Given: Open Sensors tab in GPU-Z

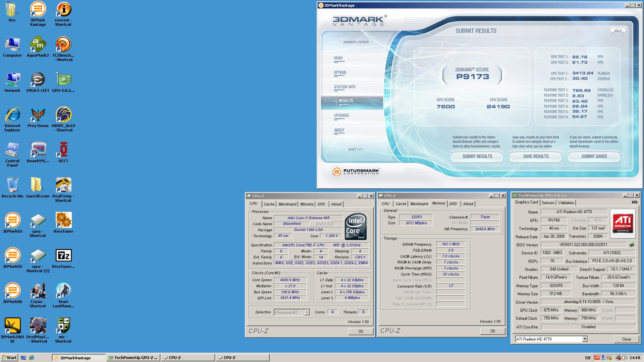Looking at the screenshot, I should coord(548,203).
